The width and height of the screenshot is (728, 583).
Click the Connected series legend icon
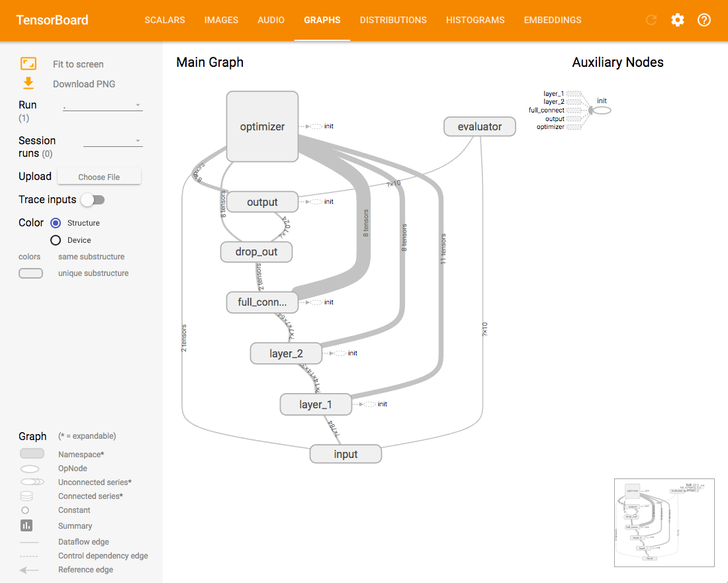[26, 496]
